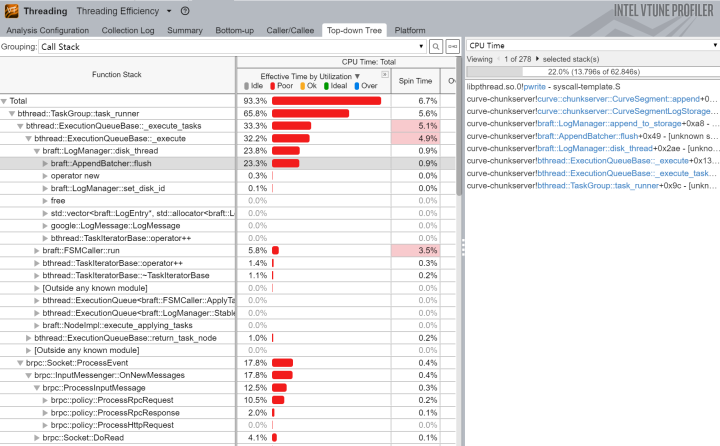The height and width of the screenshot is (446, 720).
Task: Collapse the Total tree node
Action: click(4, 101)
